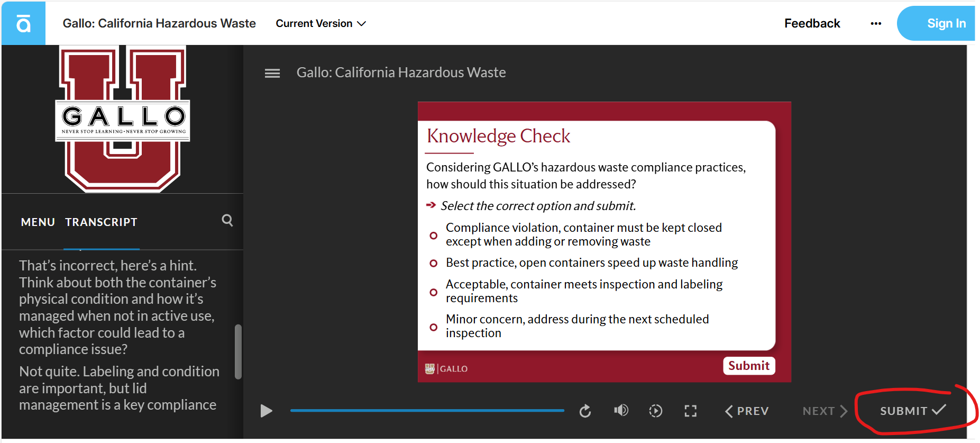The image size is (980, 443).
Task: Advance with the NEXT button
Action: click(x=825, y=411)
